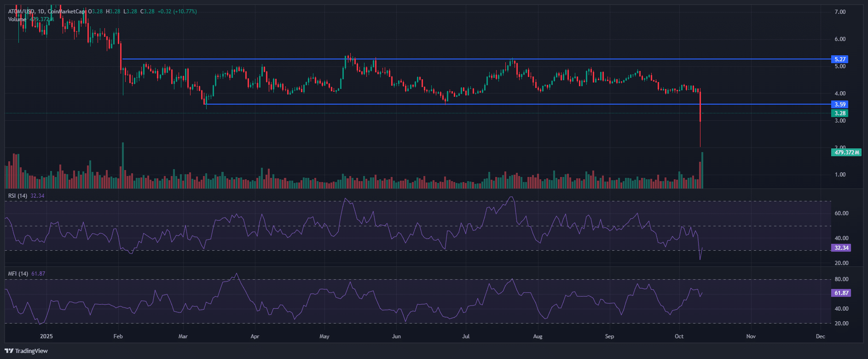Open the Volume indicator legend

tap(17, 19)
